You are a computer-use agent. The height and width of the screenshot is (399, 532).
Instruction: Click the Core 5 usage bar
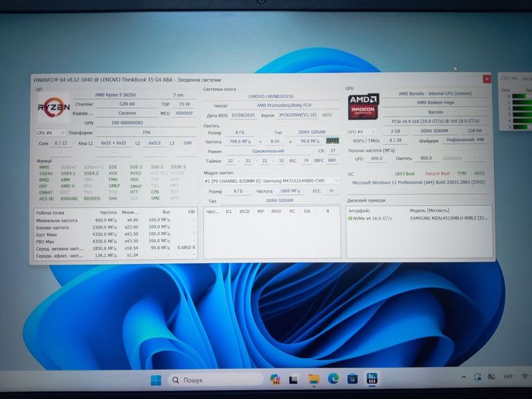522,127
